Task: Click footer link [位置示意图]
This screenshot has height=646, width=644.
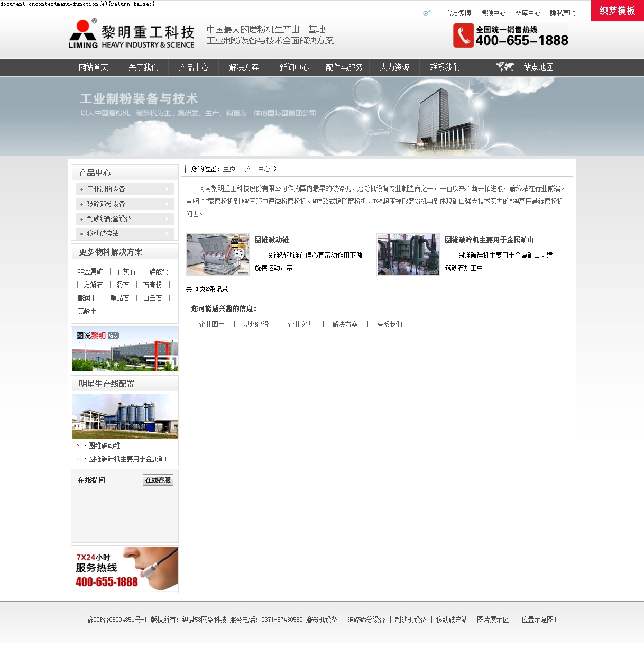Action: click(537, 620)
